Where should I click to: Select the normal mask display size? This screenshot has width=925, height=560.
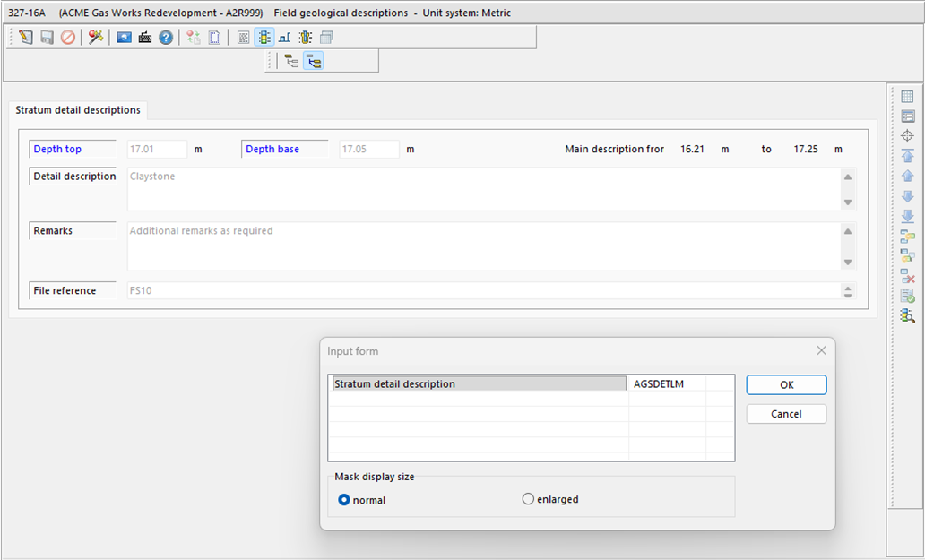click(x=345, y=500)
